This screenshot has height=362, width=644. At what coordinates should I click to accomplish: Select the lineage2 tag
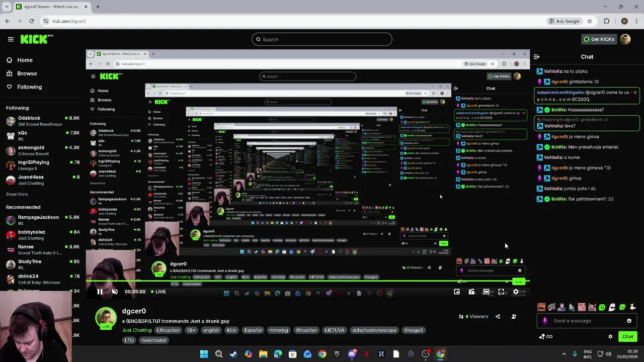click(414, 330)
